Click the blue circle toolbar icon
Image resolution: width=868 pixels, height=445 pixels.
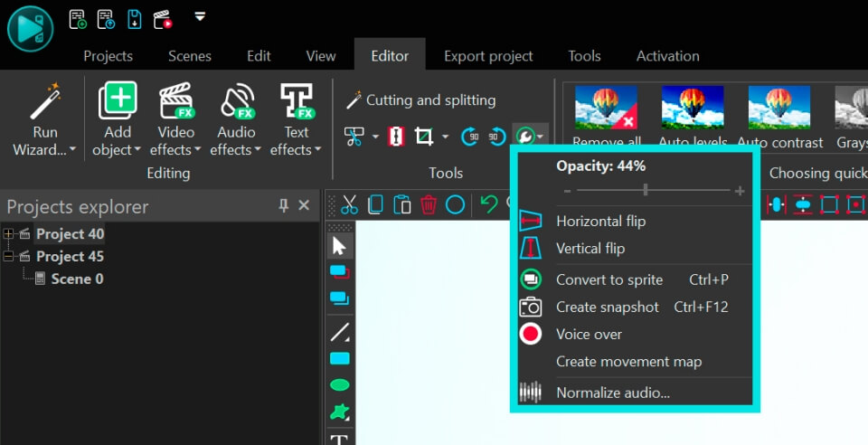455,204
